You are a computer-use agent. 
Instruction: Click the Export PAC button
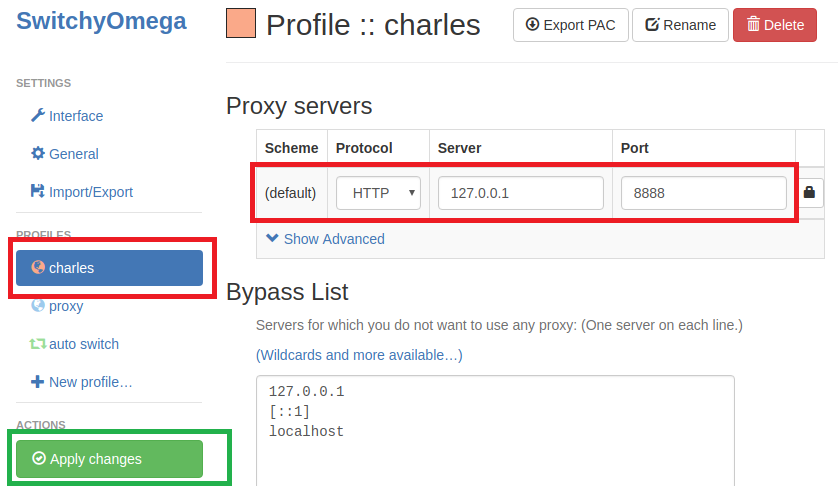pos(571,25)
